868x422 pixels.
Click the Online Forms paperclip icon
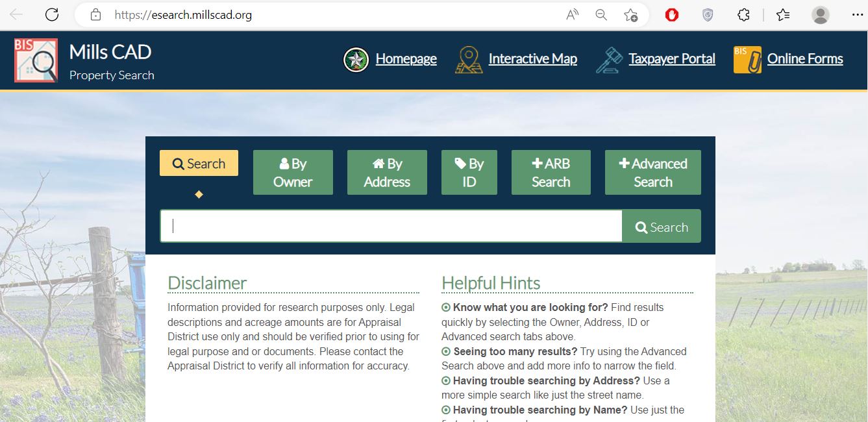(x=747, y=60)
